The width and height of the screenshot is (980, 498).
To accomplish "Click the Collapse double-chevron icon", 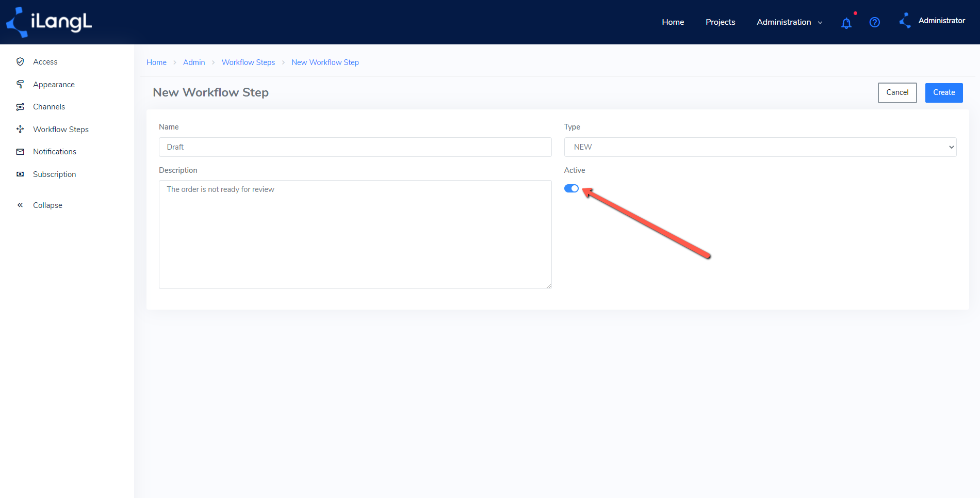I will [x=20, y=205].
